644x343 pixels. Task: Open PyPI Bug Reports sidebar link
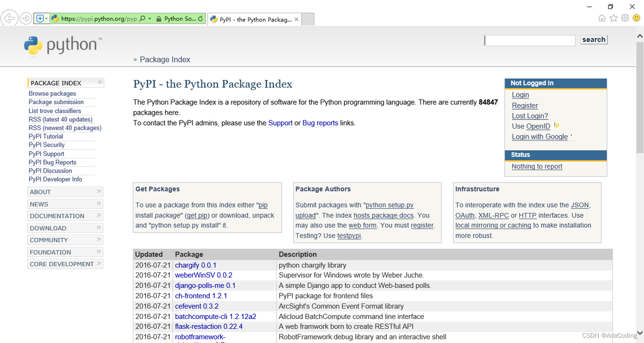[52, 162]
